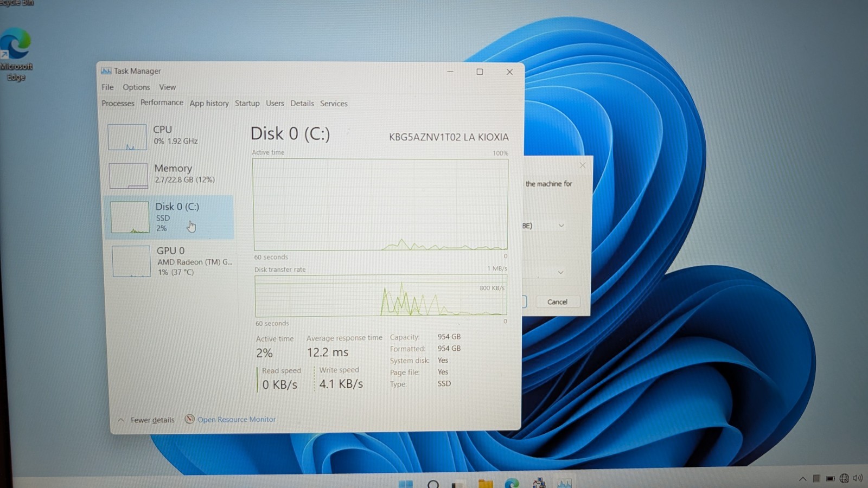Minimize the Task Manager window
This screenshot has width=868, height=488.
[x=450, y=71]
